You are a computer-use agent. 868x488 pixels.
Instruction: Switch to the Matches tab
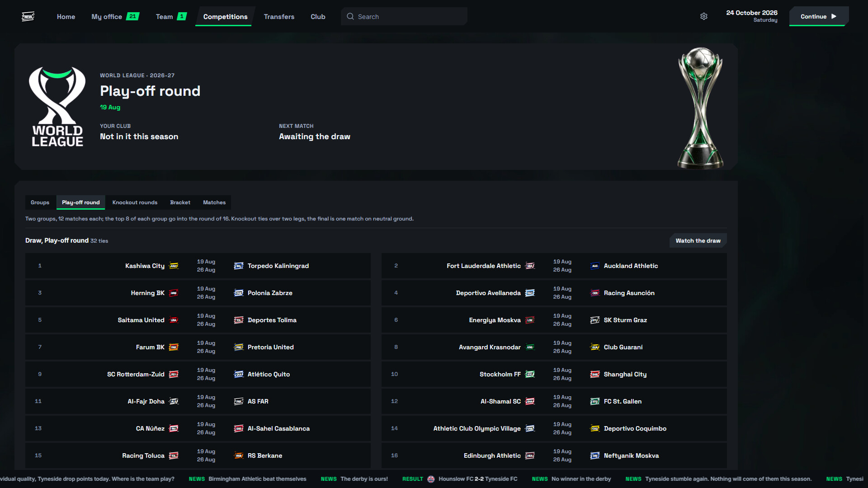[214, 202]
